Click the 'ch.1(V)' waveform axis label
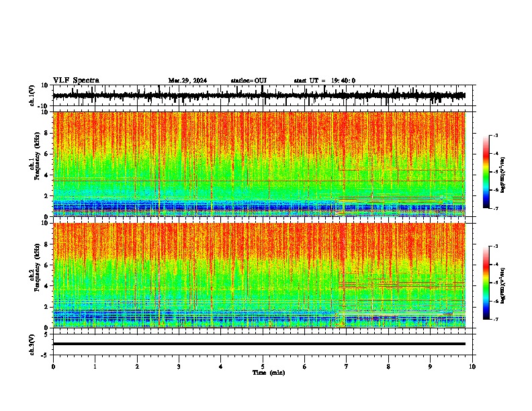This screenshot has height=411, width=532. (32, 95)
